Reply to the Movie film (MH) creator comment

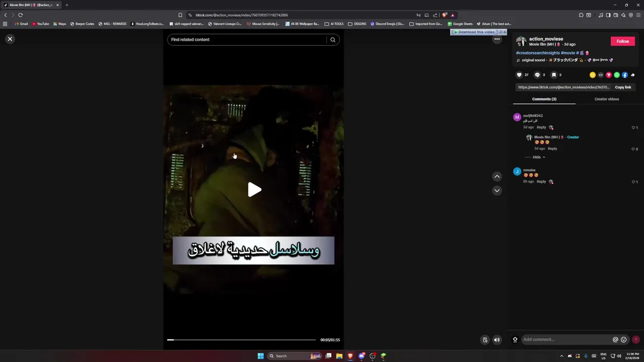pyautogui.click(x=552, y=149)
